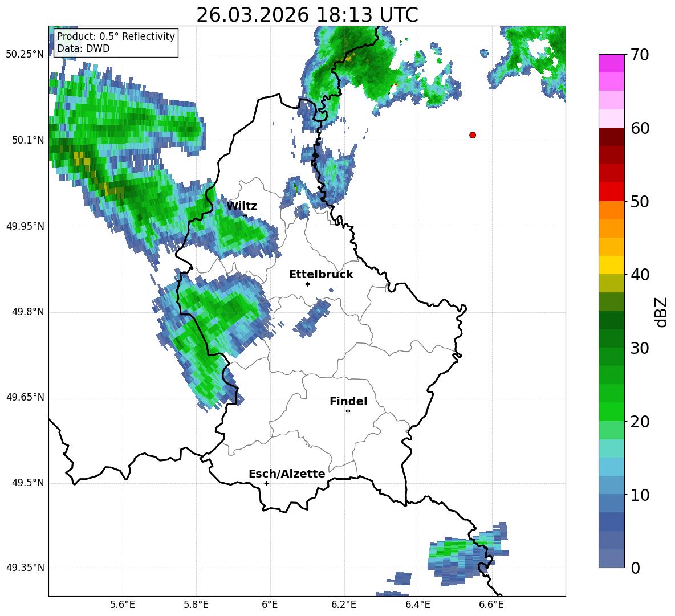Click the Ettelbruck location cross marker
Image resolution: width=675 pixels, height=616 pixels.
307,284
